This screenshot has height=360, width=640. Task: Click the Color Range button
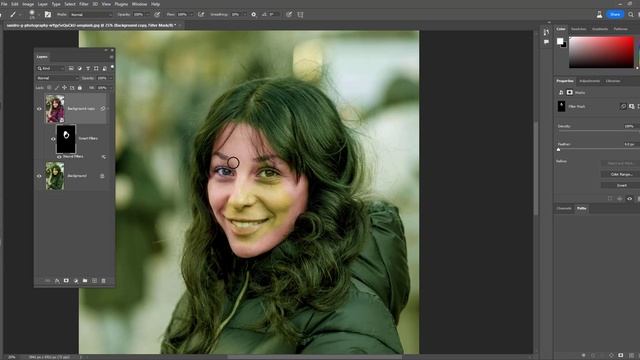pos(621,174)
